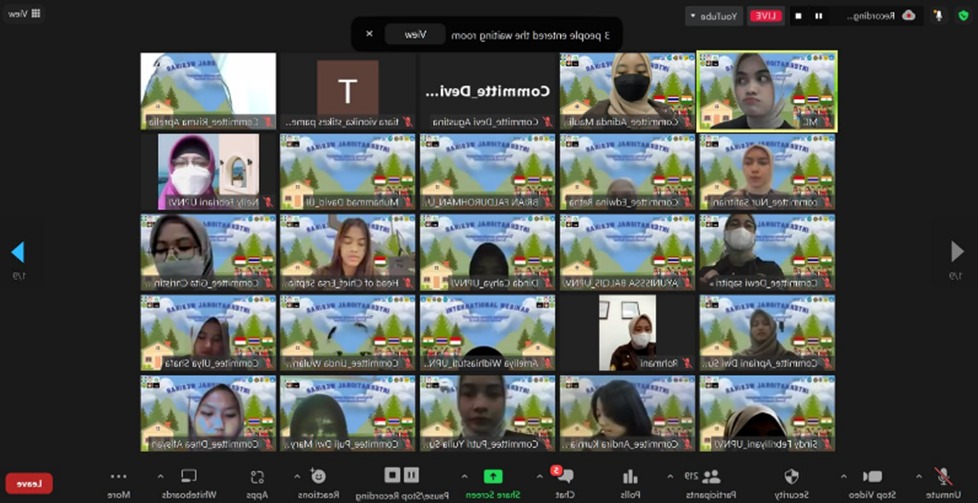Click View in waiting room notification
978x503 pixels.
point(415,34)
